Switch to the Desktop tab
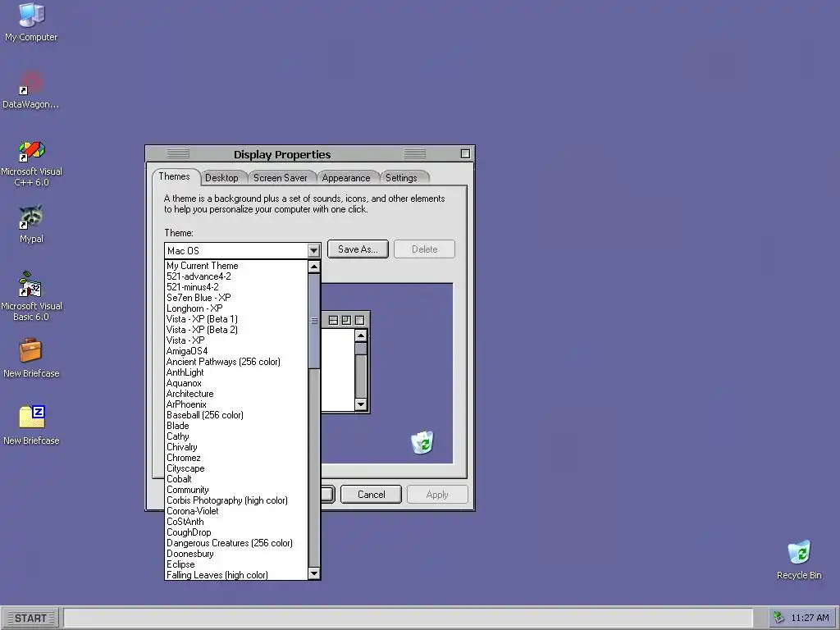840x630 pixels. (221, 178)
